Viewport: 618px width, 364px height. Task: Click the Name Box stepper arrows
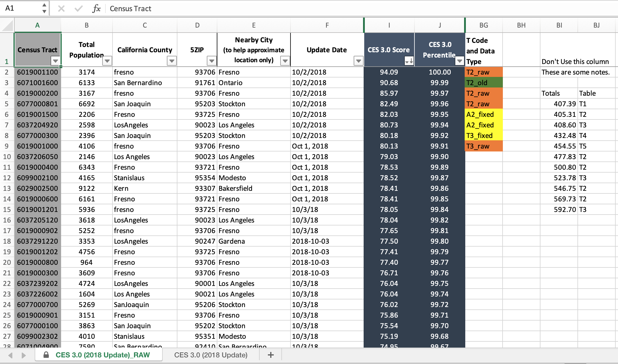pyautogui.click(x=44, y=8)
